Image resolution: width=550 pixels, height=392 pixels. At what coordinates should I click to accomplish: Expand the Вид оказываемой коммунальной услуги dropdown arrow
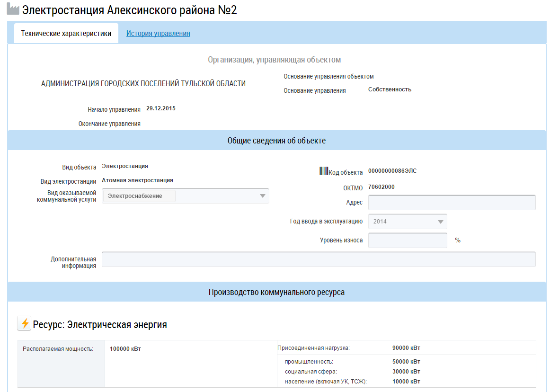pyautogui.click(x=263, y=196)
